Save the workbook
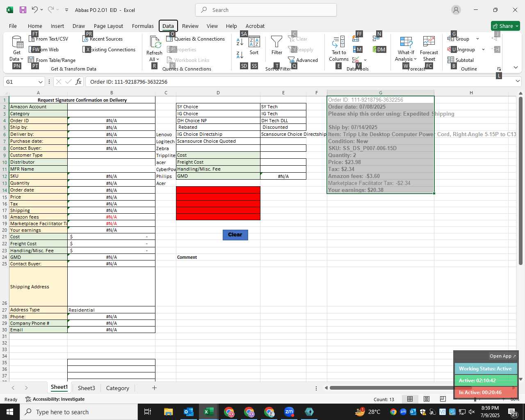Viewport: 525px width, 420px height. (23, 10)
